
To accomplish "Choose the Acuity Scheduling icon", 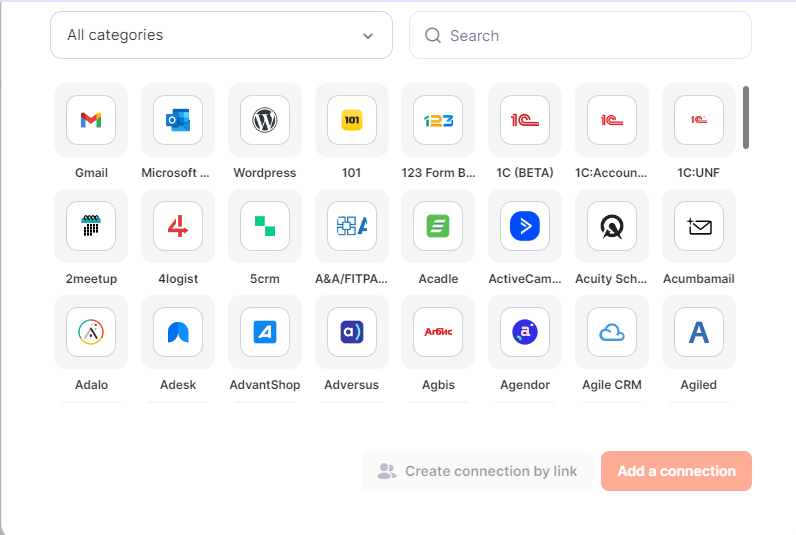I will [612, 226].
